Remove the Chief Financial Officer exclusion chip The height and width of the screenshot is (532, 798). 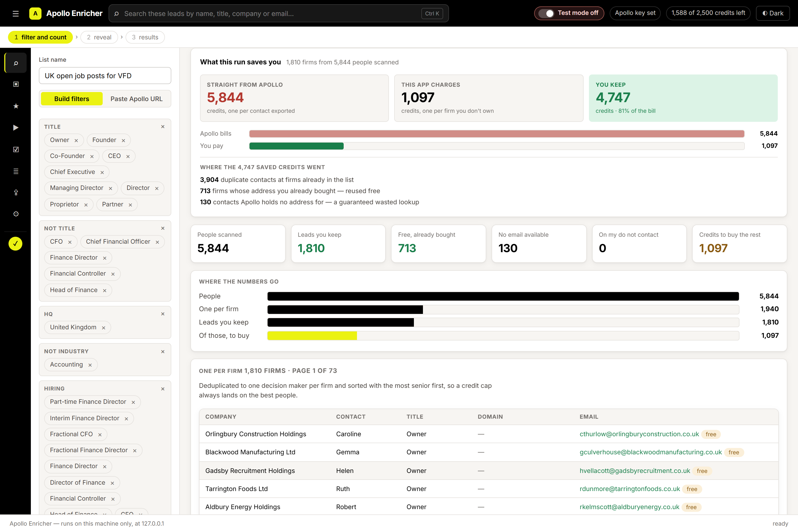pos(157,242)
